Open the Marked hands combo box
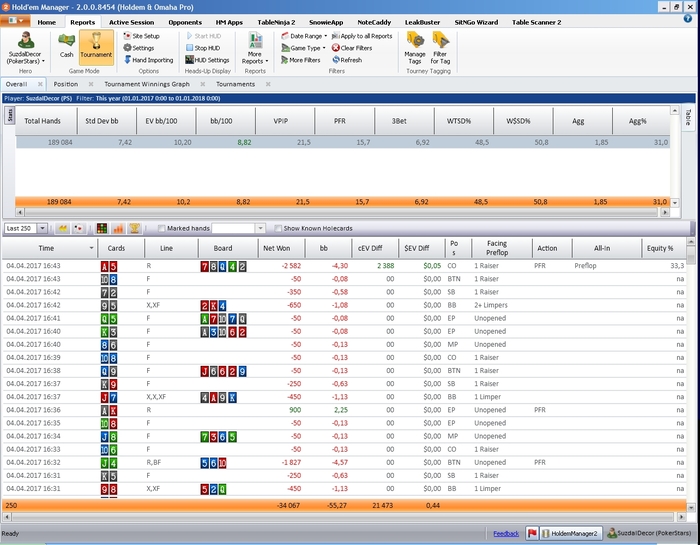Screen dimensions: 700x545 [238, 229]
